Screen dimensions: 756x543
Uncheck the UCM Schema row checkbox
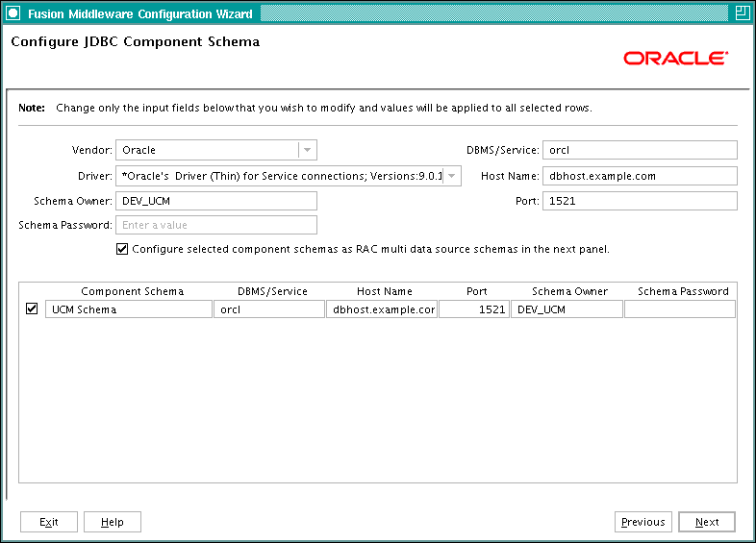(32, 309)
